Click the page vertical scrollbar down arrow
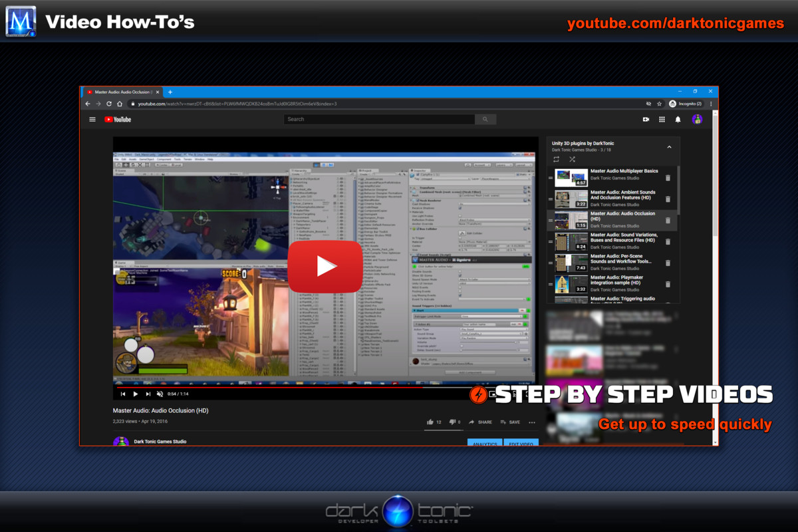 716,442
